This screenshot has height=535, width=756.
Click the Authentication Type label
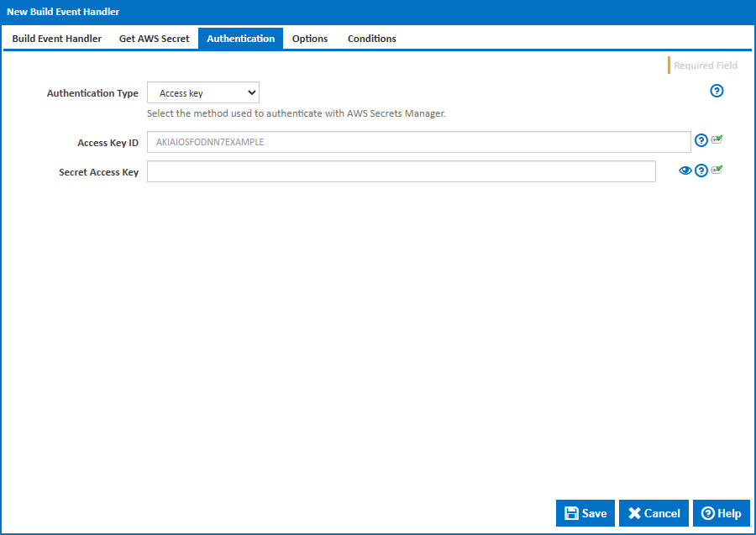92,93
